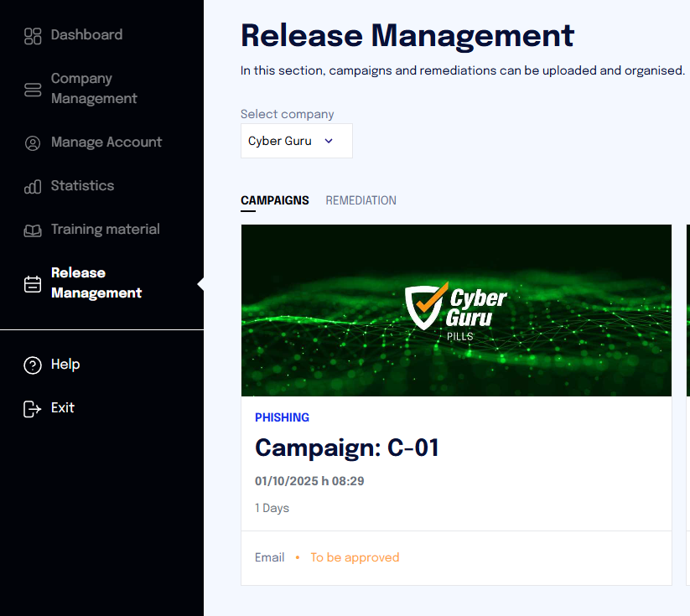This screenshot has width=690, height=616.
Task: Click the Release Management calendar icon
Action: pos(33,284)
